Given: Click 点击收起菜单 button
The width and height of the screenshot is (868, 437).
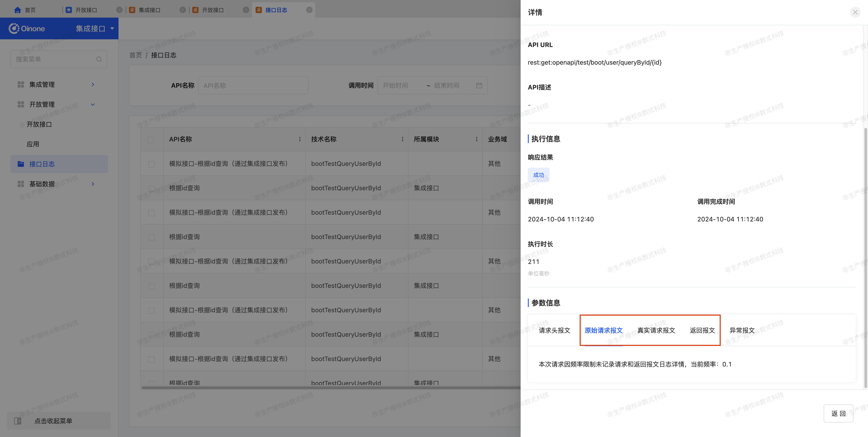Looking at the screenshot, I should pos(59,421).
